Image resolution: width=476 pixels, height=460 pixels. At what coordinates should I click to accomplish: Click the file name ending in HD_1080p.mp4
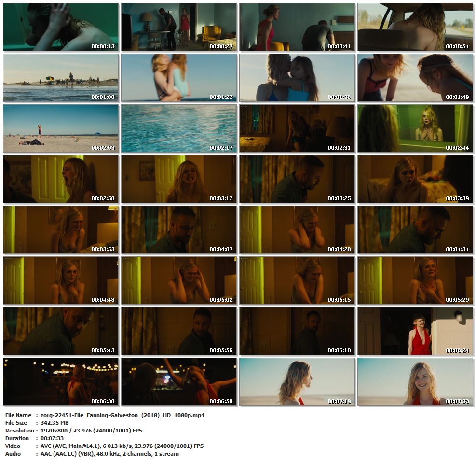(122, 415)
